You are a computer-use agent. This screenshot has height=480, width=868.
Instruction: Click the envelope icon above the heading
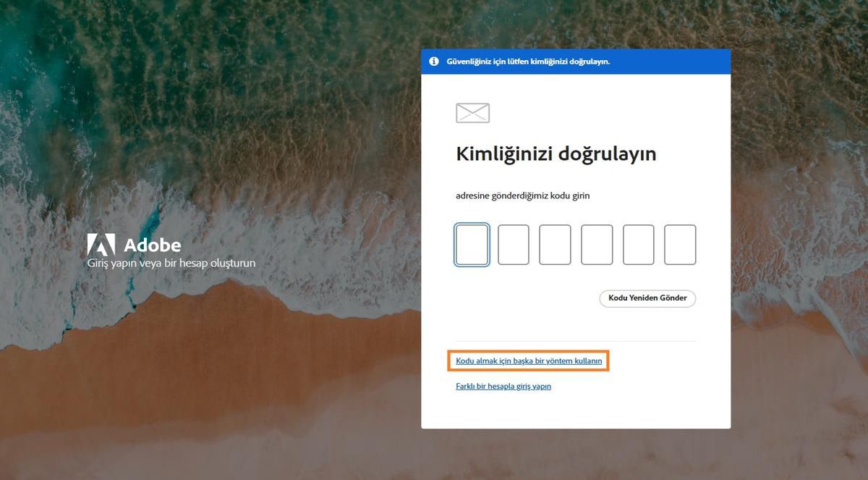pos(472,112)
